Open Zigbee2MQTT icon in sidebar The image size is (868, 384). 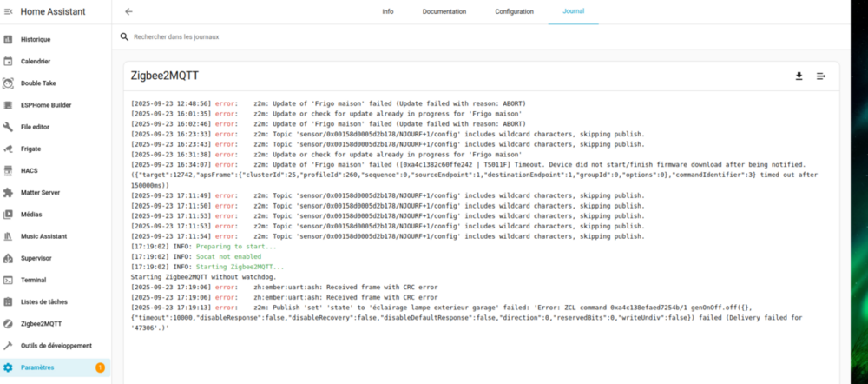point(8,323)
